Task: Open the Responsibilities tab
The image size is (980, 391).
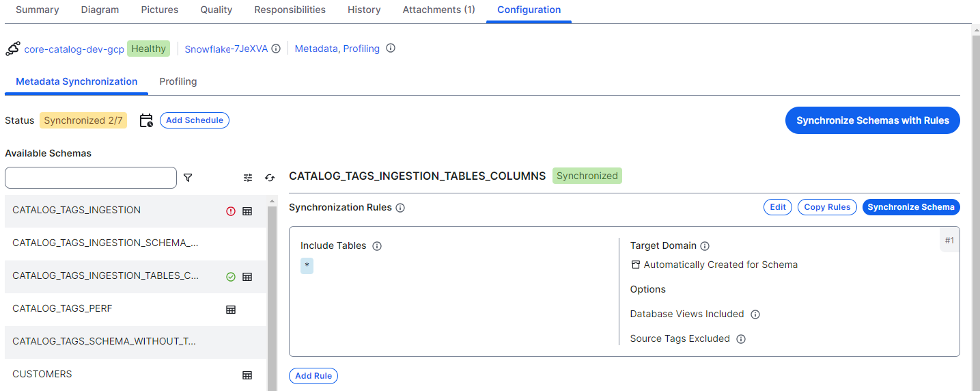Action: (290, 10)
